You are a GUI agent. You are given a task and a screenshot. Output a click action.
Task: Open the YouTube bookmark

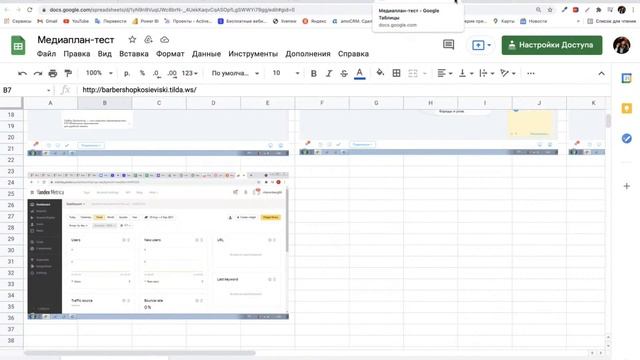click(x=76, y=21)
